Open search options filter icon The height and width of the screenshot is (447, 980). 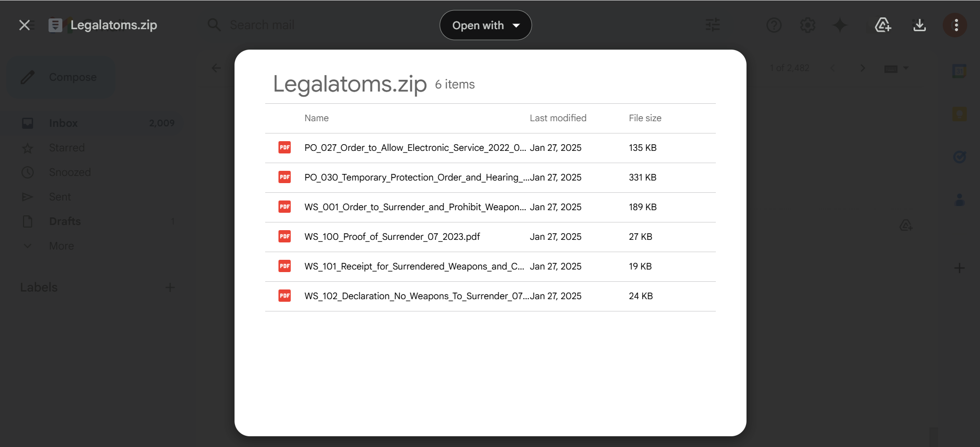(712, 25)
